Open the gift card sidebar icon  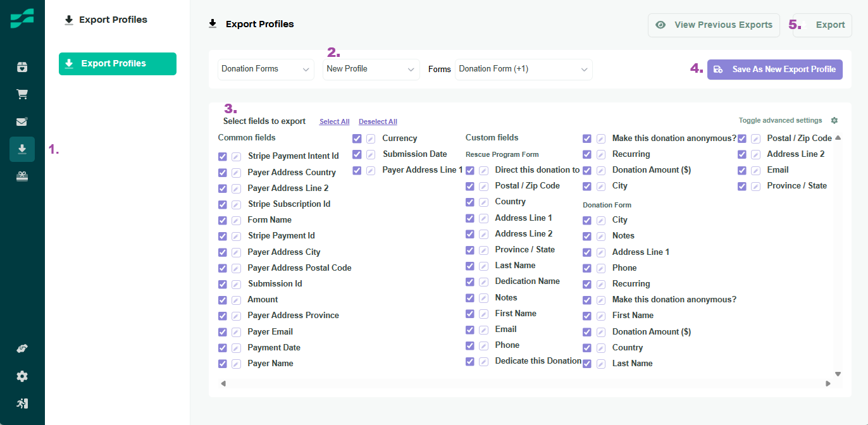[22, 176]
